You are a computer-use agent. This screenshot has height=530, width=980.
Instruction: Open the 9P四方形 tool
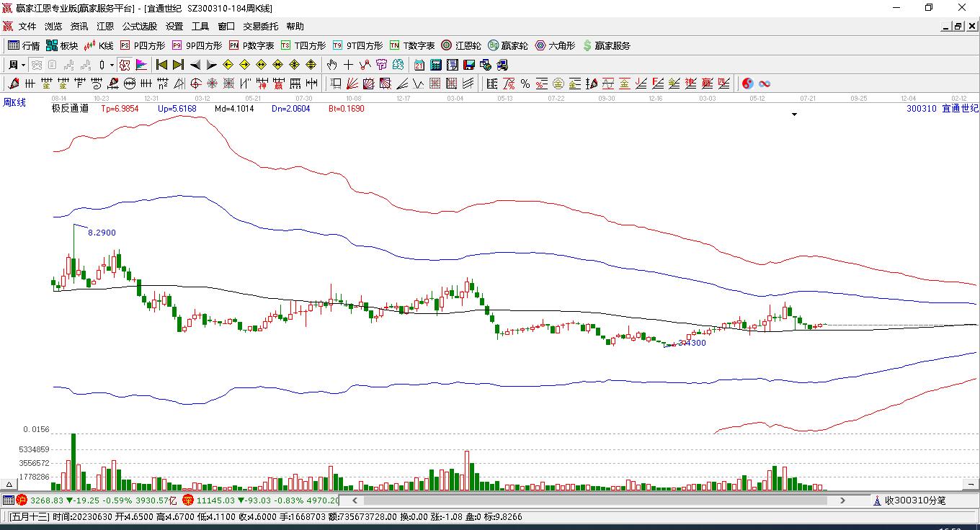[x=197, y=45]
